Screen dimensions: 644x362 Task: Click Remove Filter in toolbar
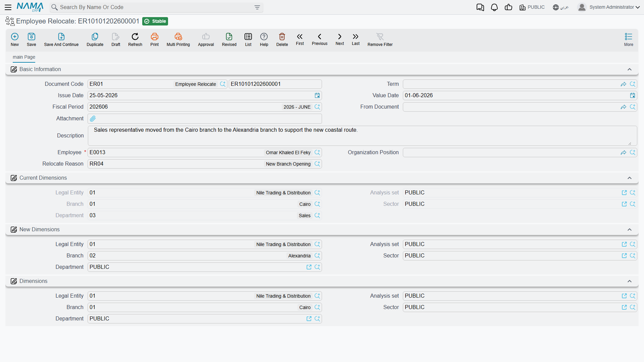point(380,40)
